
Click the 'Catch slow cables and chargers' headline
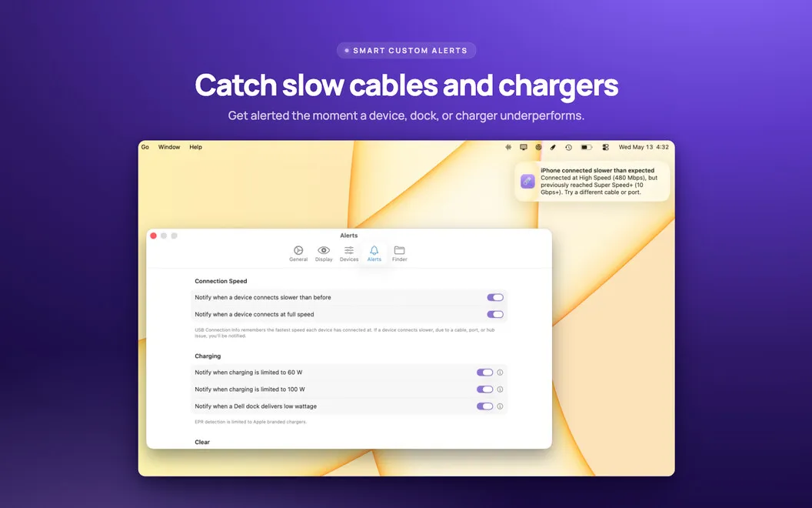[407, 85]
